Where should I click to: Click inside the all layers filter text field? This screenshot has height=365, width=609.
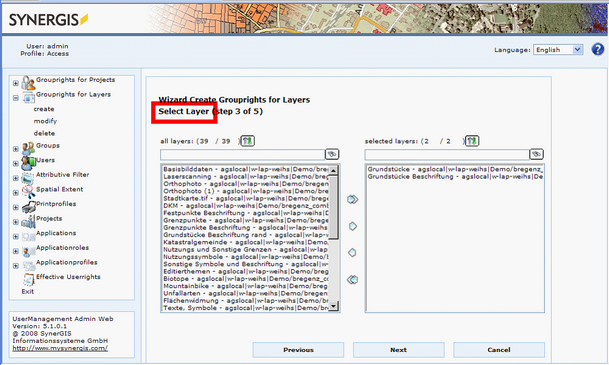[243, 155]
